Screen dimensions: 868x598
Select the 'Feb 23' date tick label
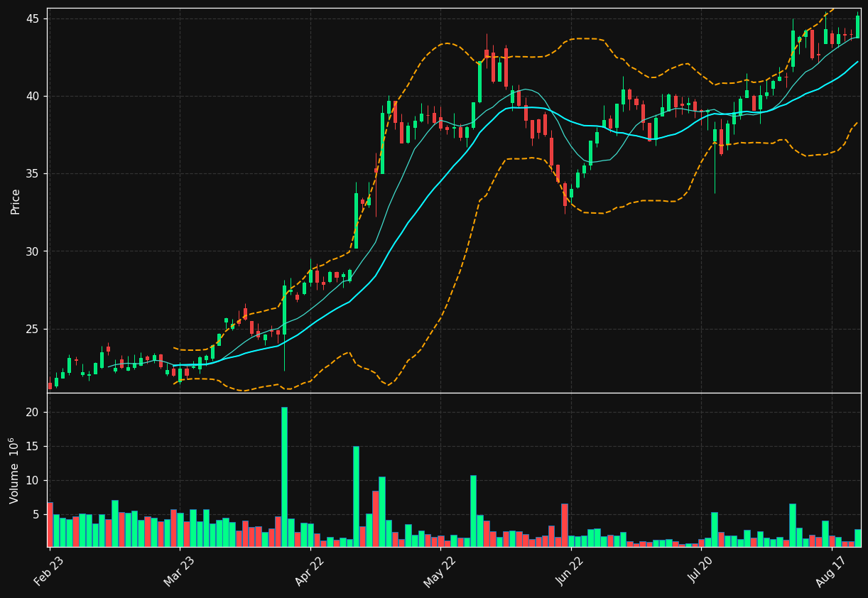(x=50, y=572)
